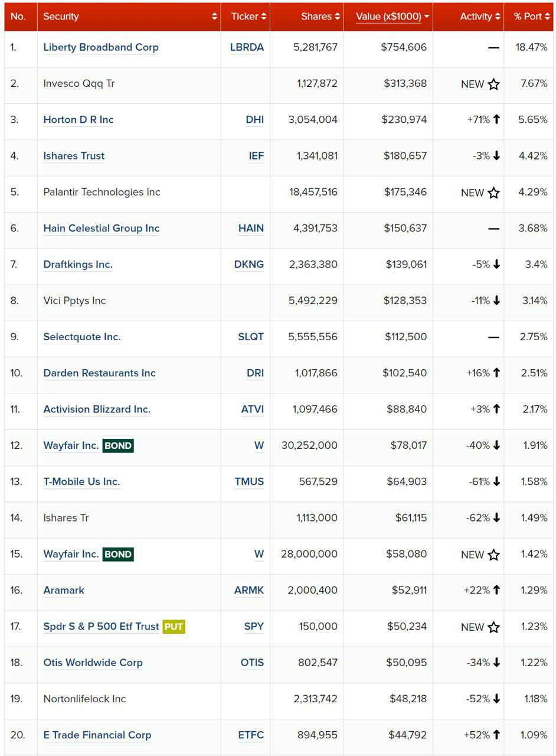Click the PUT badge for SPY
Image resolution: width=556 pixels, height=756 pixels.
pos(174,627)
